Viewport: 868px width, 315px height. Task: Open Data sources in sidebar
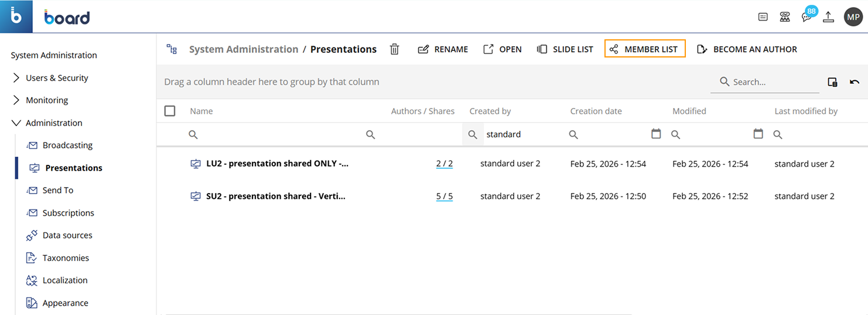point(67,235)
